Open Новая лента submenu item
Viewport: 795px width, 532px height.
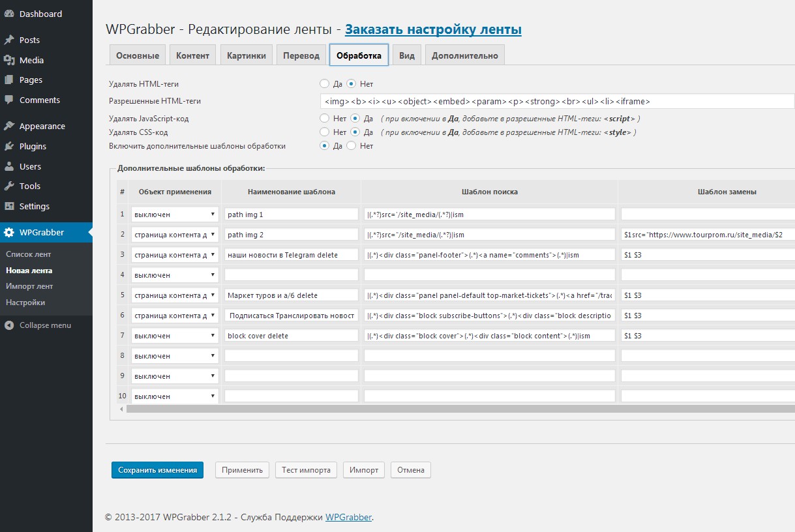click(x=29, y=271)
